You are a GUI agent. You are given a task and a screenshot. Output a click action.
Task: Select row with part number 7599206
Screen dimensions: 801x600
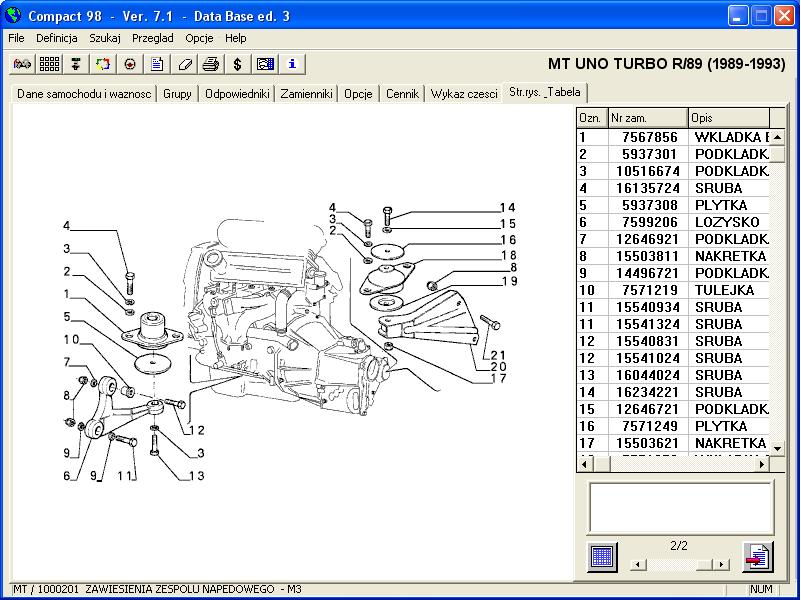(x=646, y=222)
